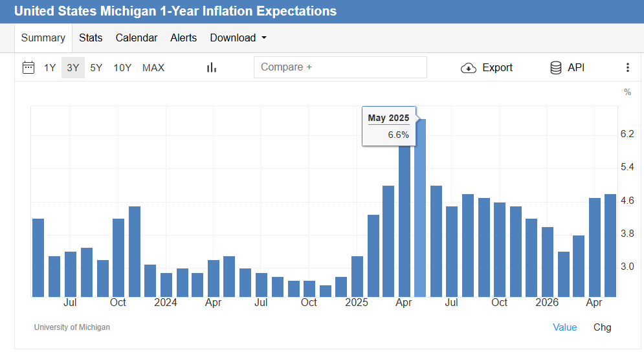Expand the Download dropdown menu
The height and width of the screenshot is (361, 644).
click(x=238, y=38)
